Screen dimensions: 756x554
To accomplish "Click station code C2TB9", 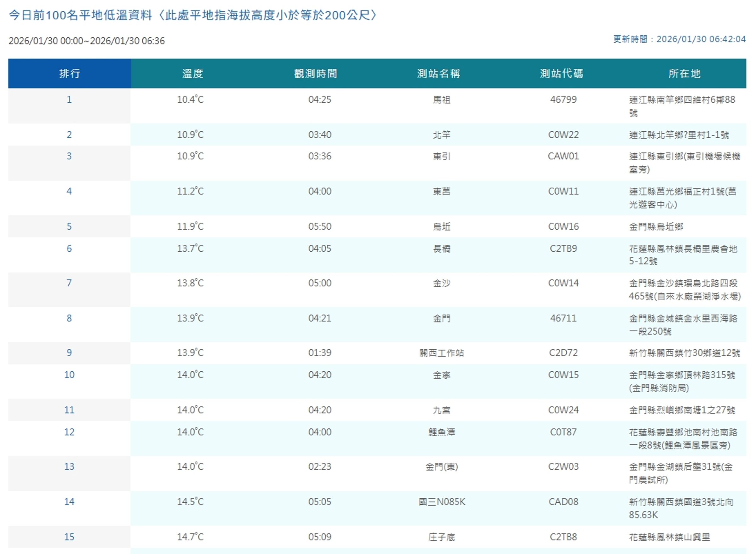I will [x=564, y=249].
